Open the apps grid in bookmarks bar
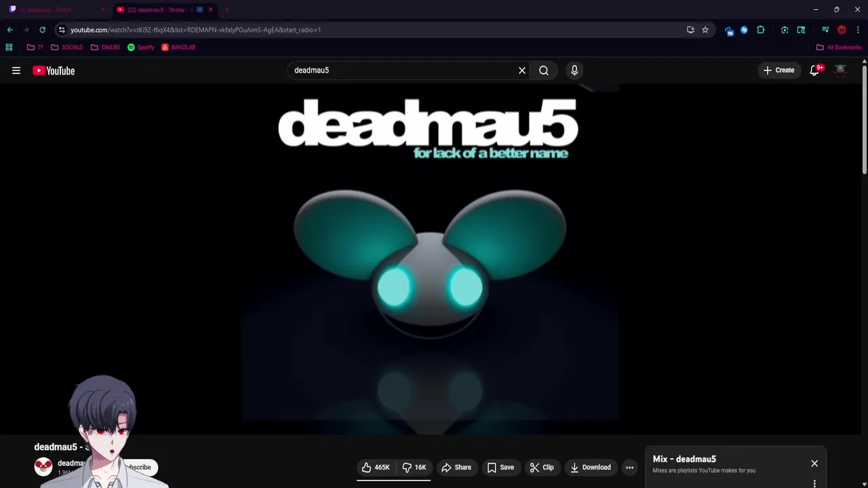Image resolution: width=868 pixels, height=488 pixels. (x=9, y=47)
